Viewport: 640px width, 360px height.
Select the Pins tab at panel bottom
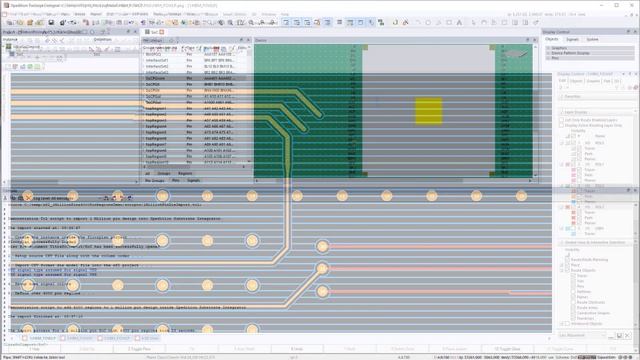click(x=176, y=180)
